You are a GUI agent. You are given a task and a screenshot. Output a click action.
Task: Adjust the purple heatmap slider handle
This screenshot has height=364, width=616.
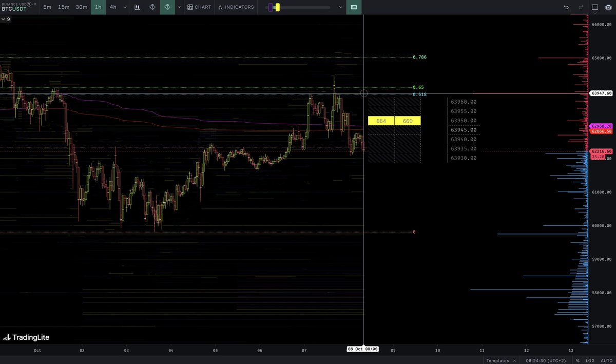271,7
